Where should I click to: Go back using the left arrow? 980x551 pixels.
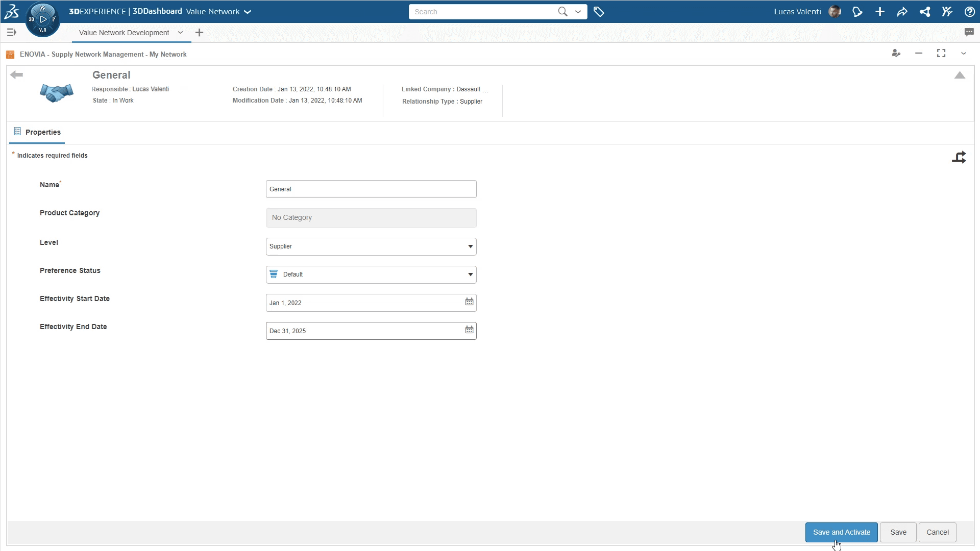point(16,75)
